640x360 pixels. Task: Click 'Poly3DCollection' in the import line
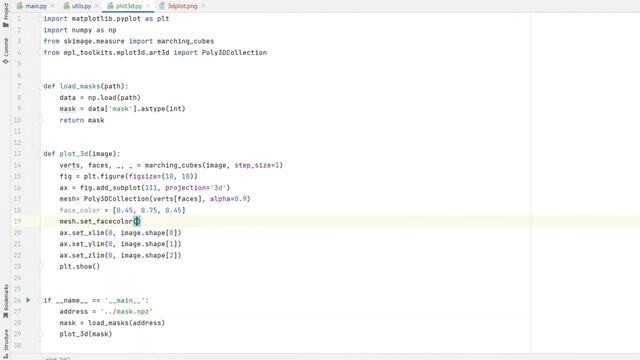click(x=234, y=53)
